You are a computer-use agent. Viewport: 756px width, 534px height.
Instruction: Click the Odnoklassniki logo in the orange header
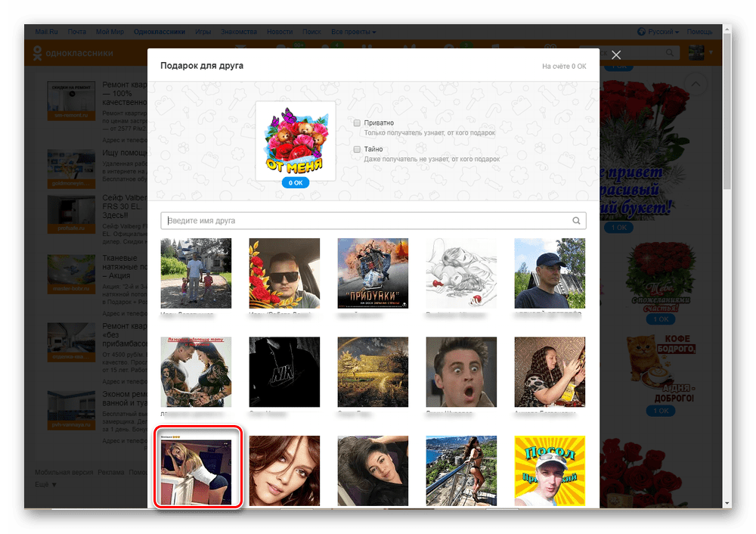(x=73, y=53)
